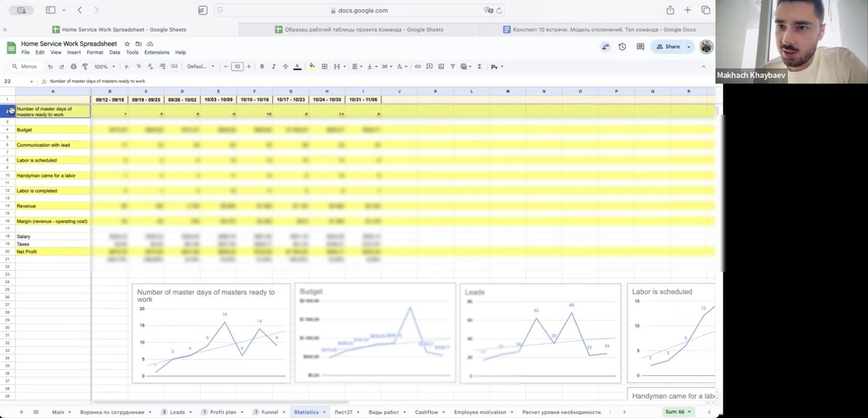Switch to Profit plan sheet tab

point(223,412)
